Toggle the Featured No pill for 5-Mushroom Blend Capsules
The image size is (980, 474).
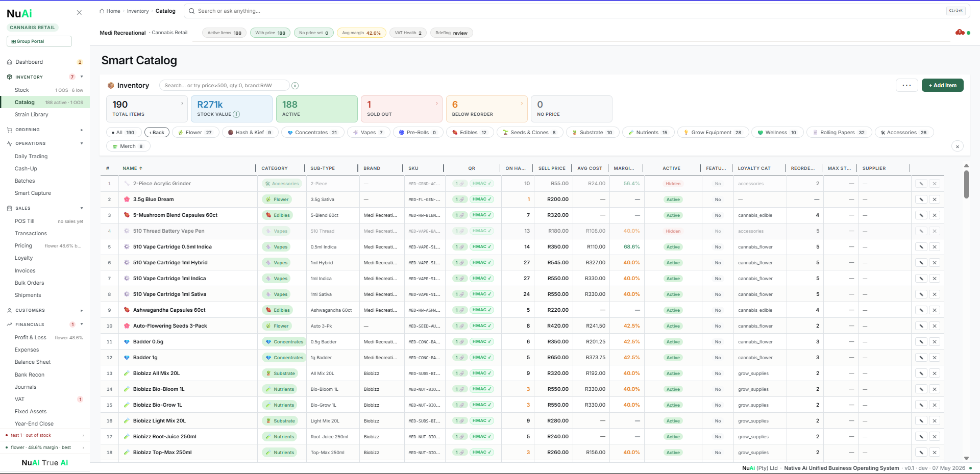[x=718, y=215]
